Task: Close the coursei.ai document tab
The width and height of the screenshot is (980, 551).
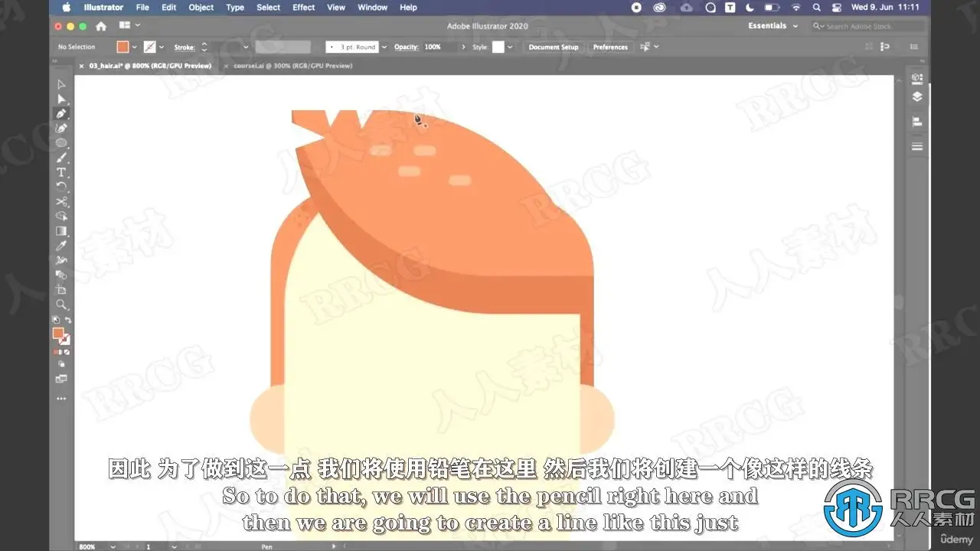Action: [x=226, y=66]
